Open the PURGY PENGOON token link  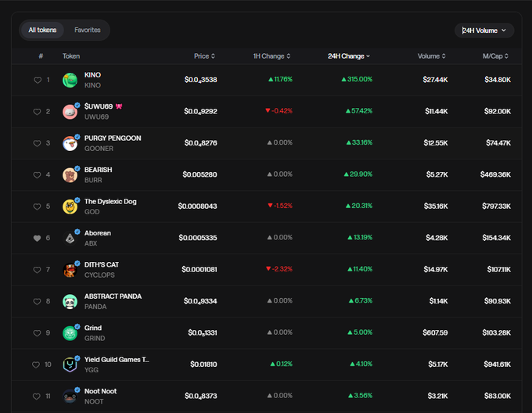[x=113, y=138]
